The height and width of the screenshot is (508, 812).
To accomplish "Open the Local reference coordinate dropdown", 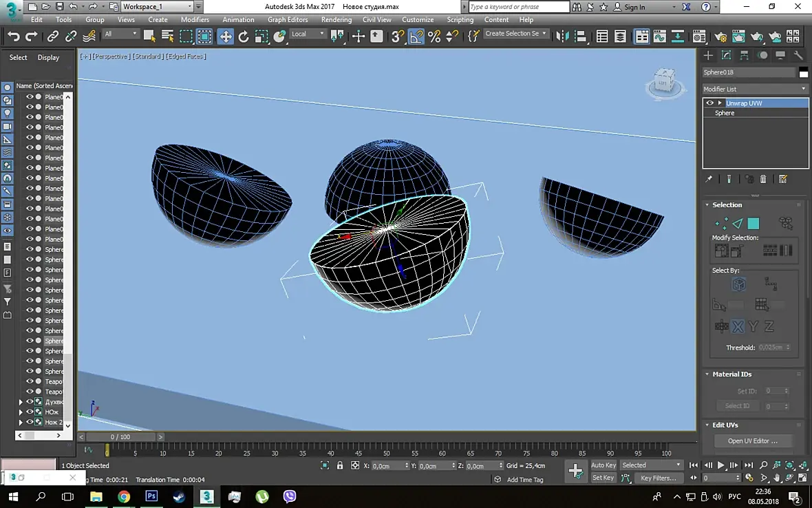I will pyautogui.click(x=307, y=34).
